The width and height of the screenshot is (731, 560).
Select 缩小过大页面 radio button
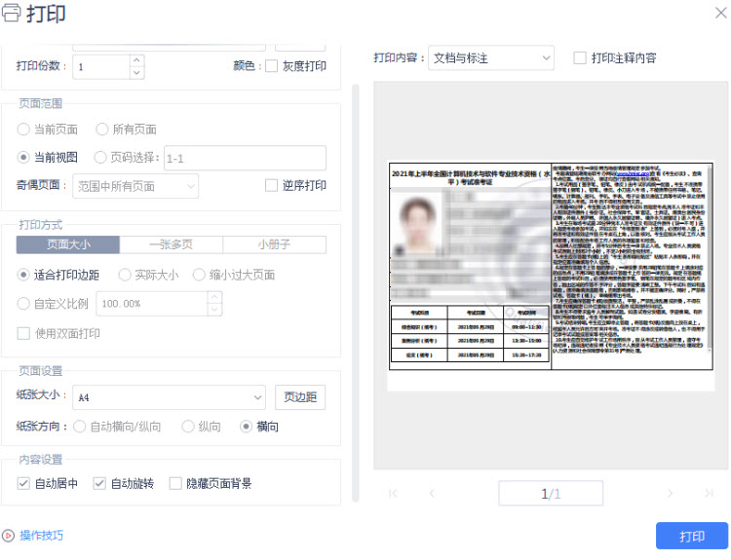(199, 275)
